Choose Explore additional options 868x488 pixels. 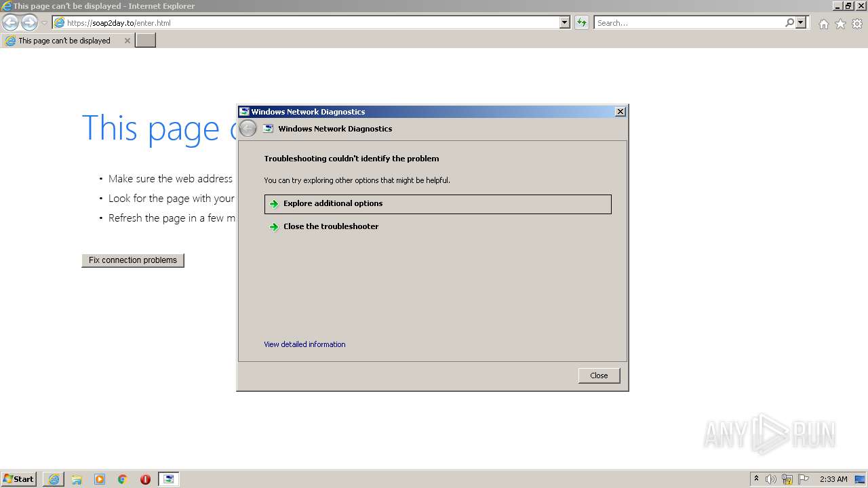(438, 204)
